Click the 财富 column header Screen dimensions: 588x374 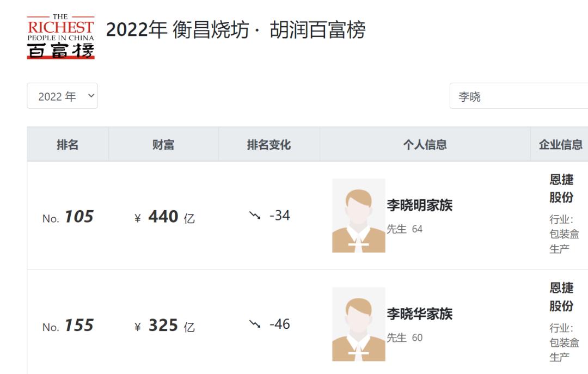click(163, 144)
